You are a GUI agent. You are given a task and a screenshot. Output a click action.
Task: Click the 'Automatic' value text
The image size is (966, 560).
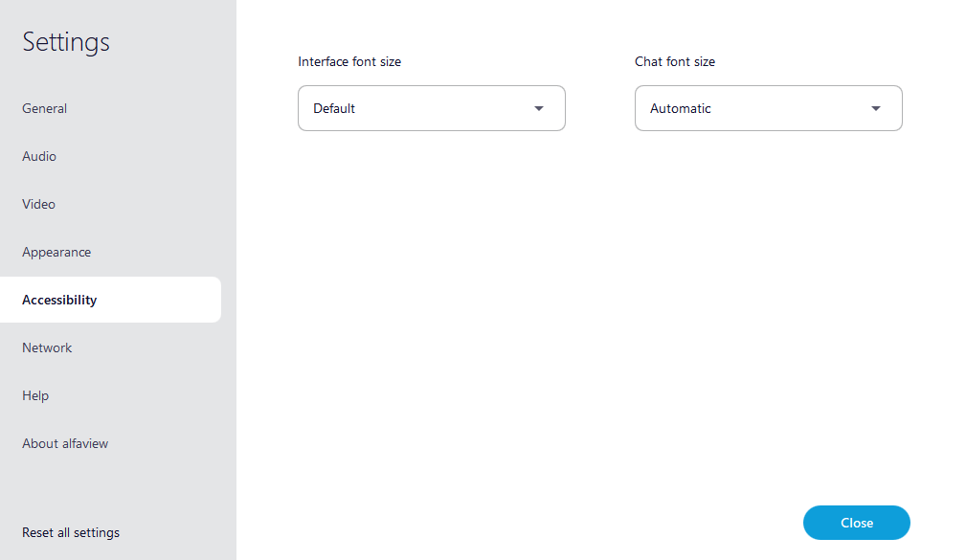coord(681,108)
